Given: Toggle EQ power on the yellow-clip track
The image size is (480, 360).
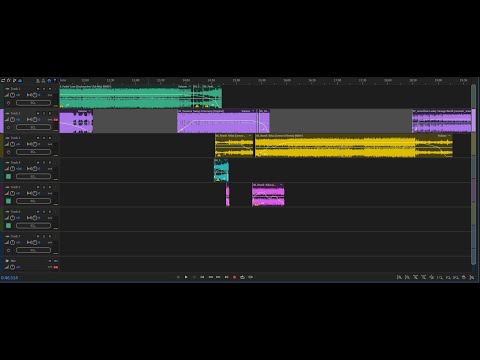Looking at the screenshot, I should (9, 152).
